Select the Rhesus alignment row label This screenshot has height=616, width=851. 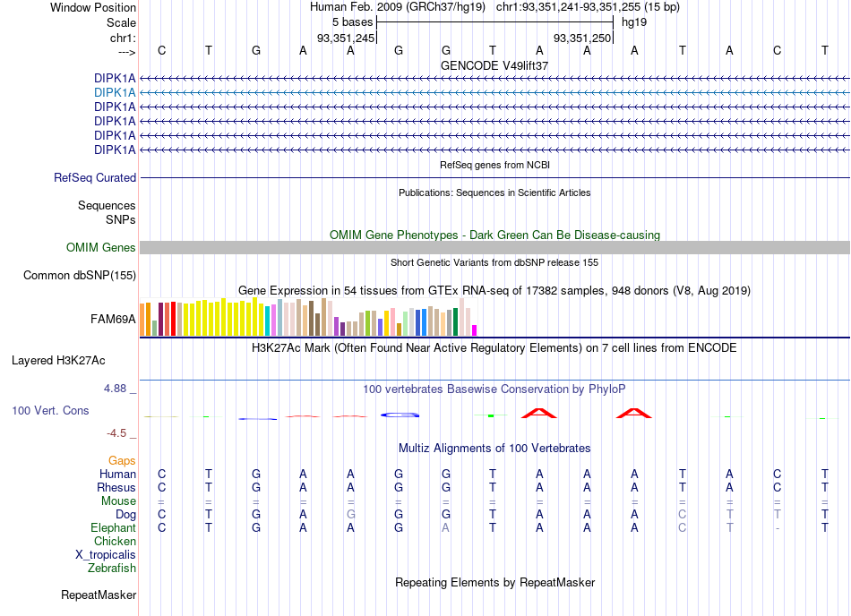(x=116, y=487)
